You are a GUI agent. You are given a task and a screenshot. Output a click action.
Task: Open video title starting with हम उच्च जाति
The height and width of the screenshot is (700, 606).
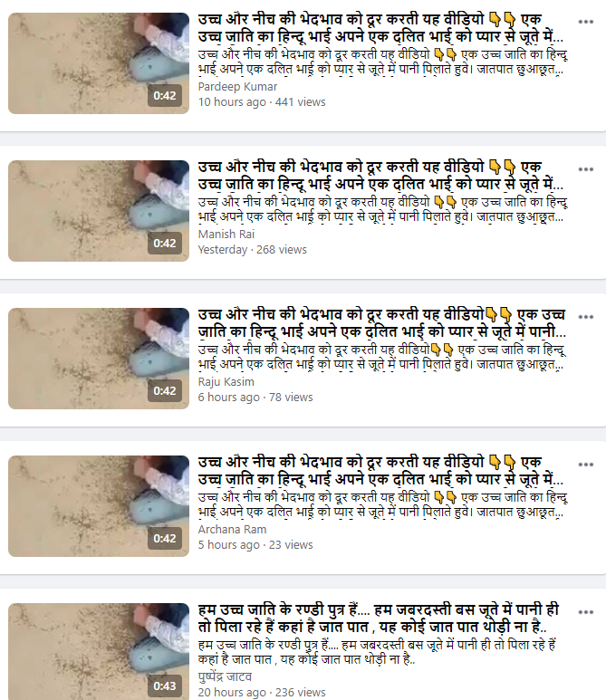379,618
